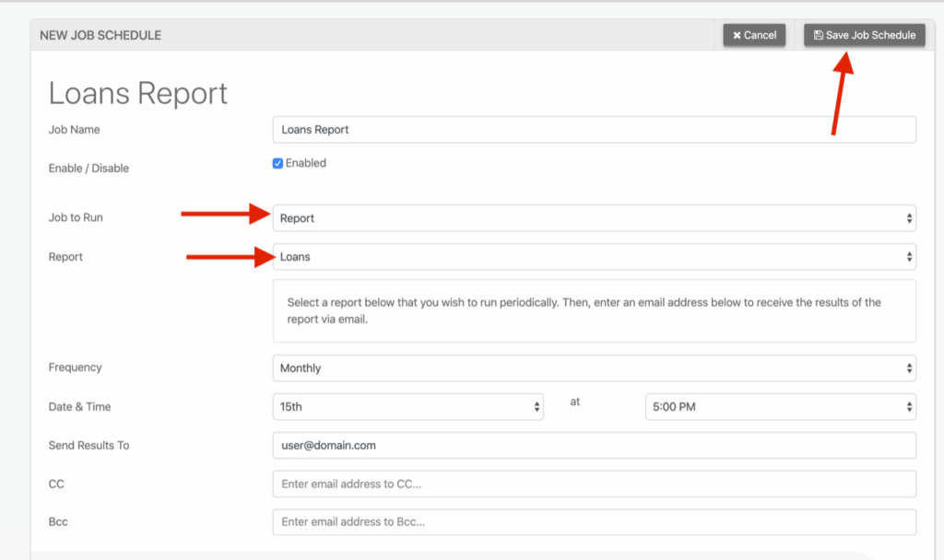Click the up-down arrows on Job to Run
The width and height of the screenshot is (944, 560).
coord(909,218)
